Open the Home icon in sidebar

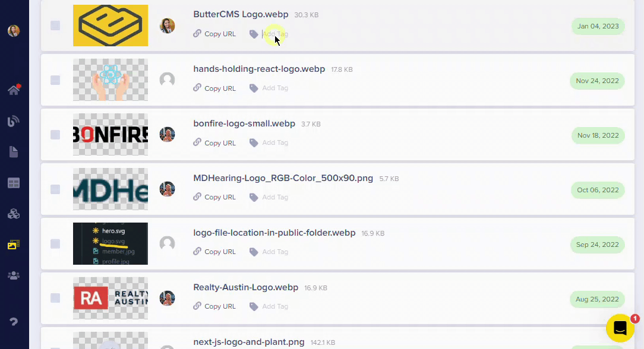pos(14,90)
